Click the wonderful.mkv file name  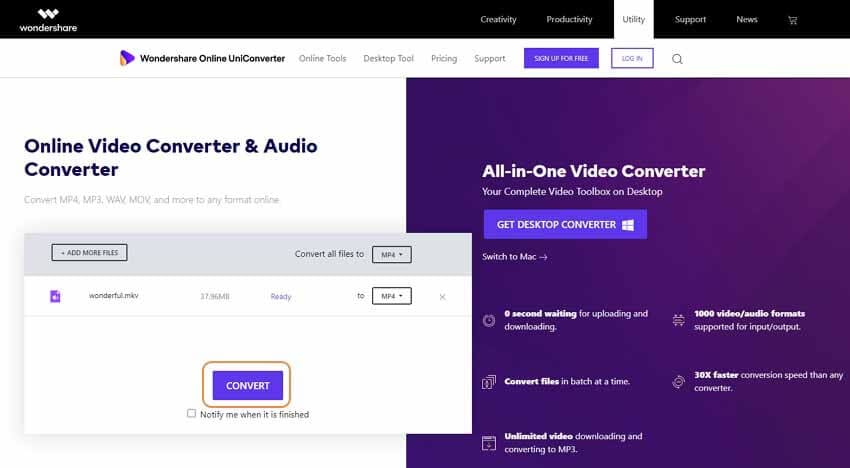(113, 296)
